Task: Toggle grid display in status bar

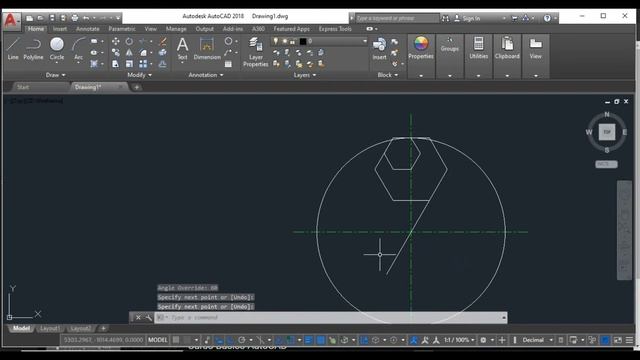Action: click(x=176, y=340)
